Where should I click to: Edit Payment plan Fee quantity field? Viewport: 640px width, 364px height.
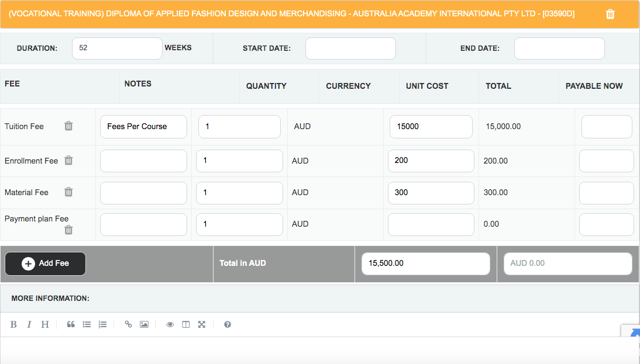pos(240,224)
